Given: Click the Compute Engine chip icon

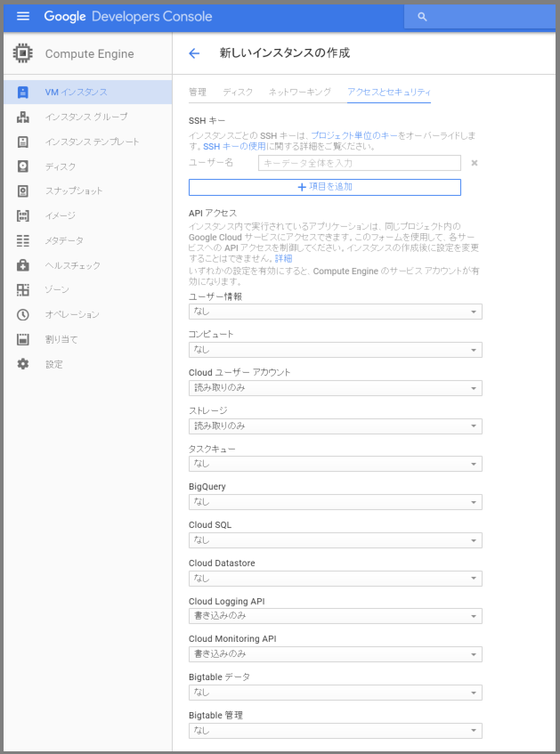Looking at the screenshot, I should click(x=22, y=53).
